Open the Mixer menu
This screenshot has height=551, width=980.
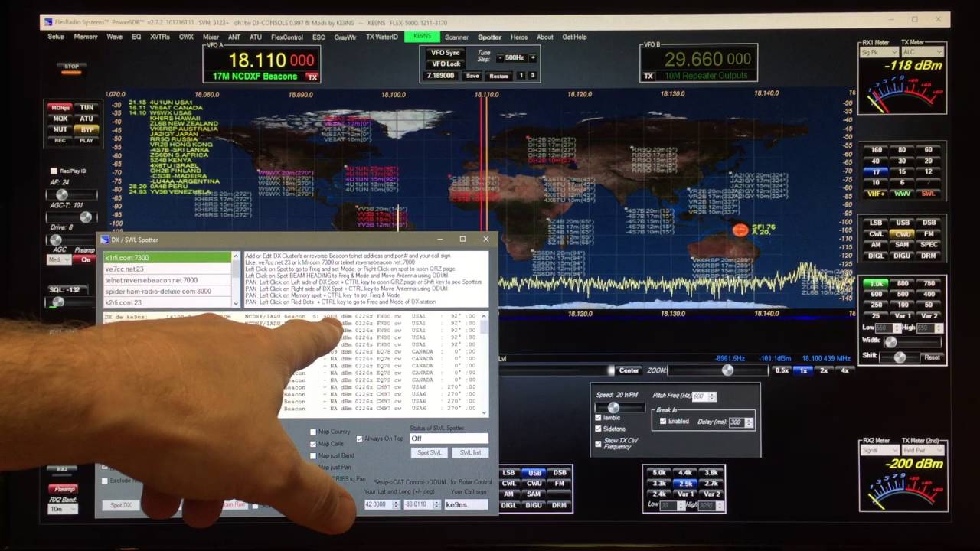click(211, 37)
